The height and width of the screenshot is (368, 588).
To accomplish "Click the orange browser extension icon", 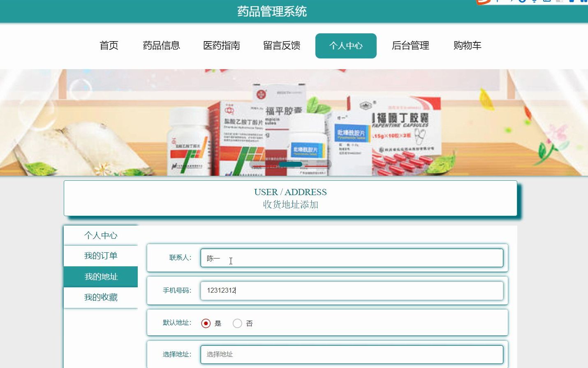I will coord(482,2).
